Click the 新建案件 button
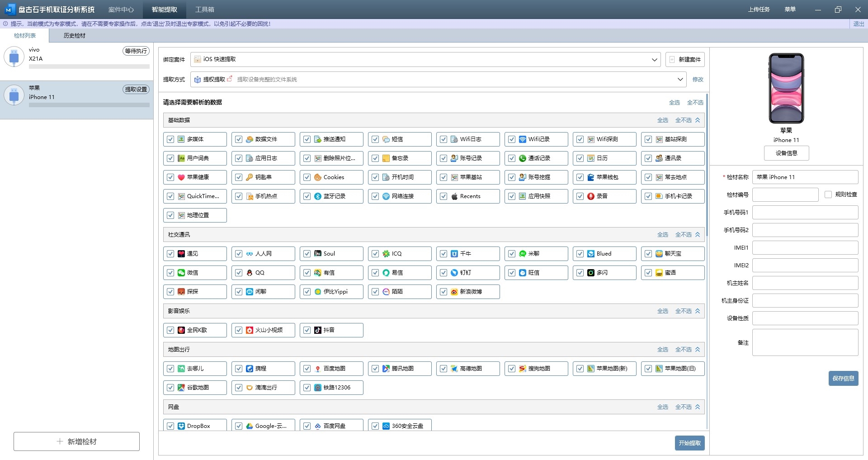868x460 pixels. point(685,60)
